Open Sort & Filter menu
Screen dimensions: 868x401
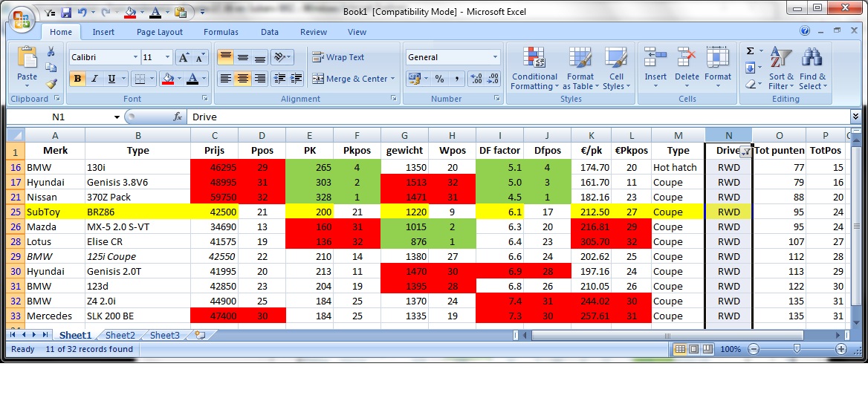pyautogui.click(x=781, y=68)
